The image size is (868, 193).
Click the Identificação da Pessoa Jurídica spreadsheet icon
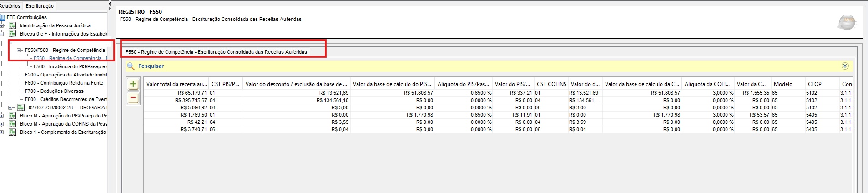pos(12,25)
